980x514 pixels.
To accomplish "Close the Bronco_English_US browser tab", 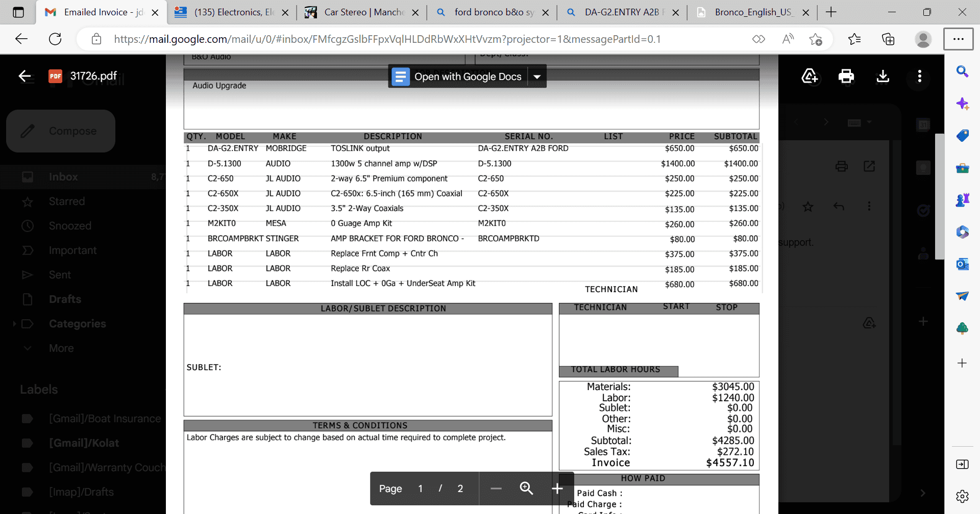I will pos(806,13).
